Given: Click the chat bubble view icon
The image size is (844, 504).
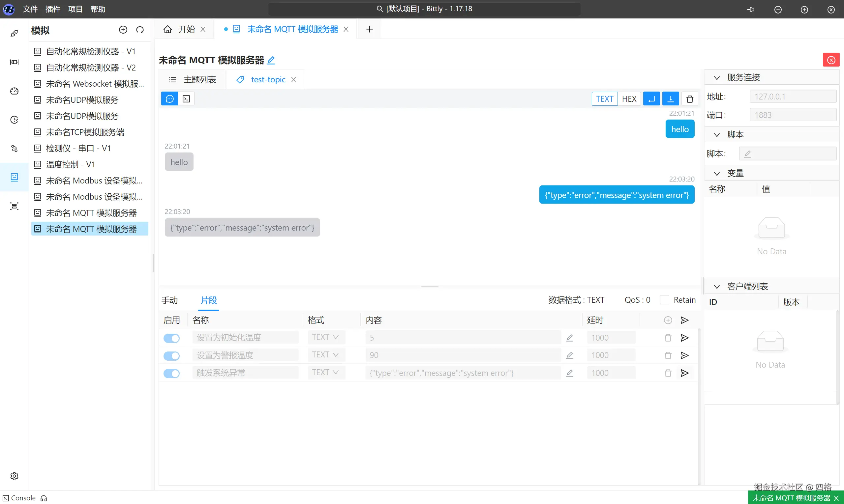Looking at the screenshot, I should point(169,99).
